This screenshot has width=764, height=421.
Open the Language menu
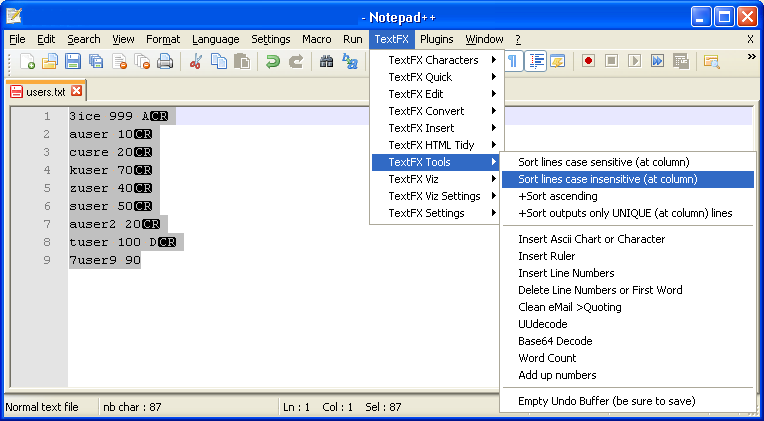[215, 39]
